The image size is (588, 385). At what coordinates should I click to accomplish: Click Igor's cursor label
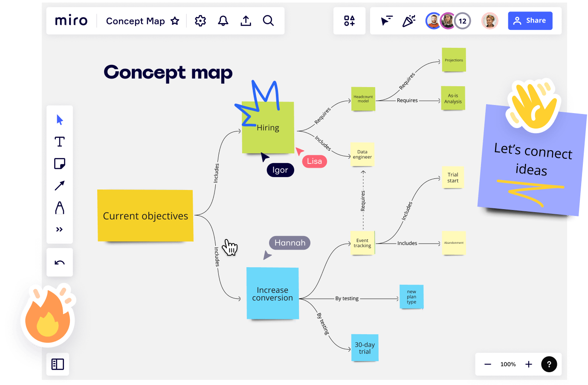click(280, 170)
